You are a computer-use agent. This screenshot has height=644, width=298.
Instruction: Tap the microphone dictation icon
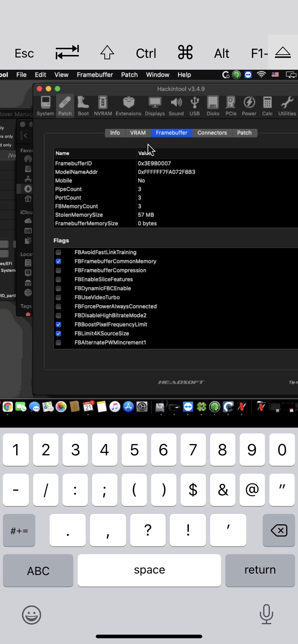(x=266, y=614)
